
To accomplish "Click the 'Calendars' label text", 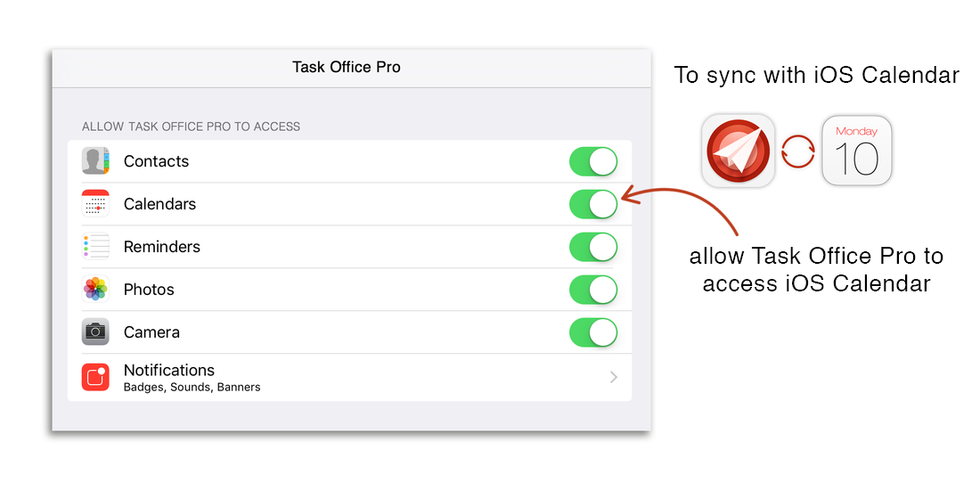I will coord(160,204).
